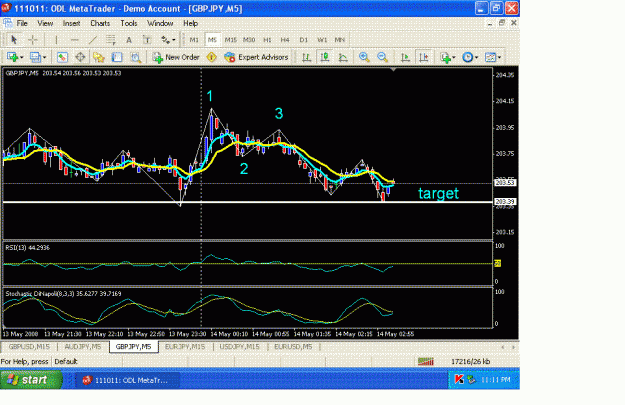This screenshot has width=625, height=405.
Task: Click the white target horizontal line
Action: 247,202
